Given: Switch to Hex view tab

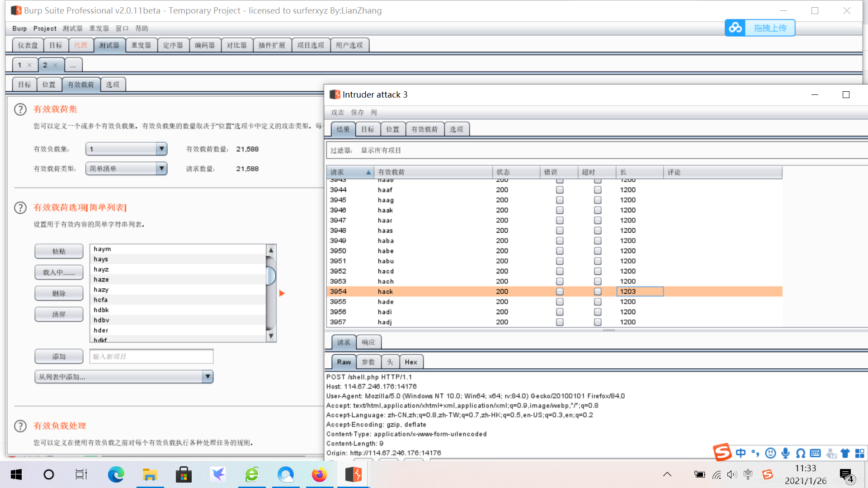Looking at the screenshot, I should pyautogui.click(x=411, y=362).
